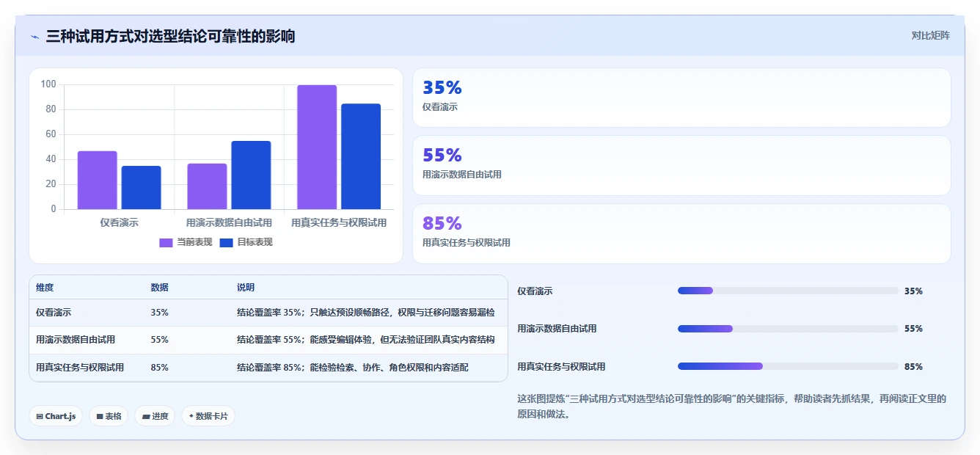Viewport: 980px width, 455px height.
Task: Click the icon beside the main title
Action: (x=34, y=37)
